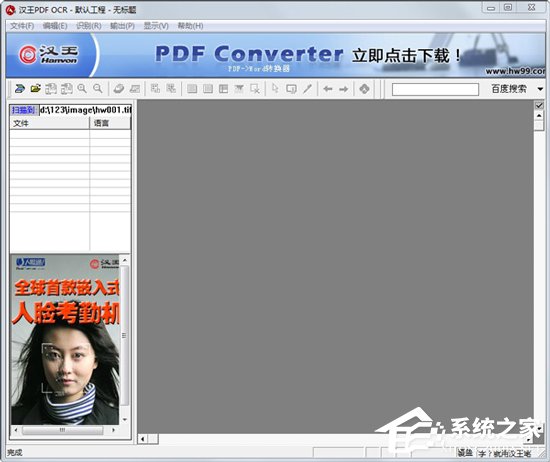This screenshot has height=462, width=550.
Task: Expand the 百度搜索 dropdown arrow
Action: (540, 89)
